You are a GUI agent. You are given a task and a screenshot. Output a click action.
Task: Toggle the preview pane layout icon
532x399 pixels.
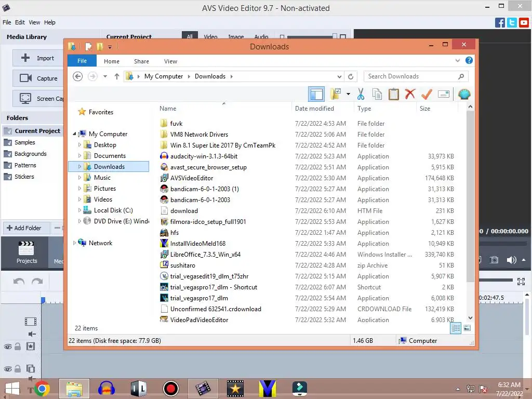click(x=316, y=94)
